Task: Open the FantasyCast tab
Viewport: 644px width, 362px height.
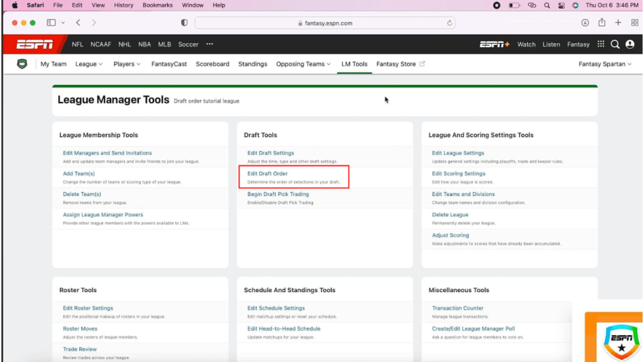Action: point(169,64)
